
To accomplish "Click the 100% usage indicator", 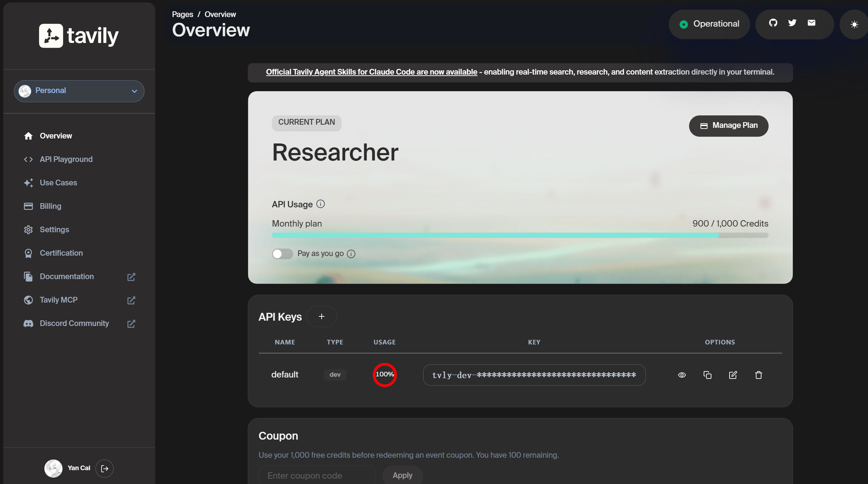I will (x=384, y=375).
